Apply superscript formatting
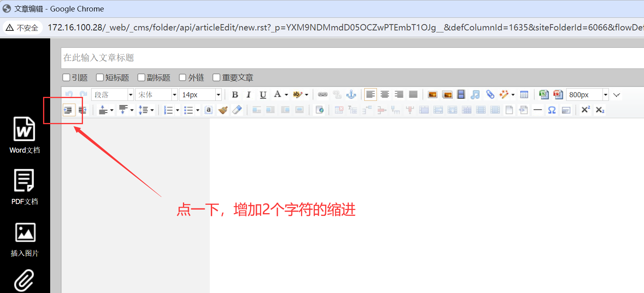 click(x=585, y=110)
